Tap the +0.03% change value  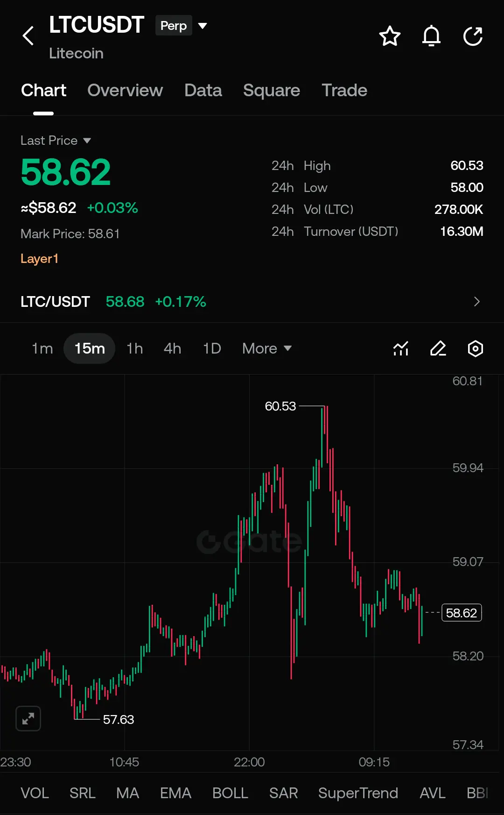(x=112, y=208)
